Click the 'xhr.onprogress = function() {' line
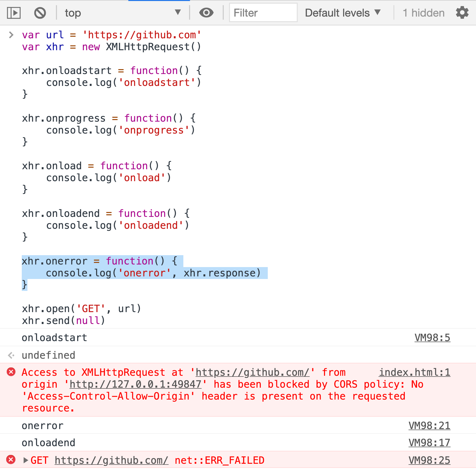Screen dimensions: 476x471 (x=109, y=118)
